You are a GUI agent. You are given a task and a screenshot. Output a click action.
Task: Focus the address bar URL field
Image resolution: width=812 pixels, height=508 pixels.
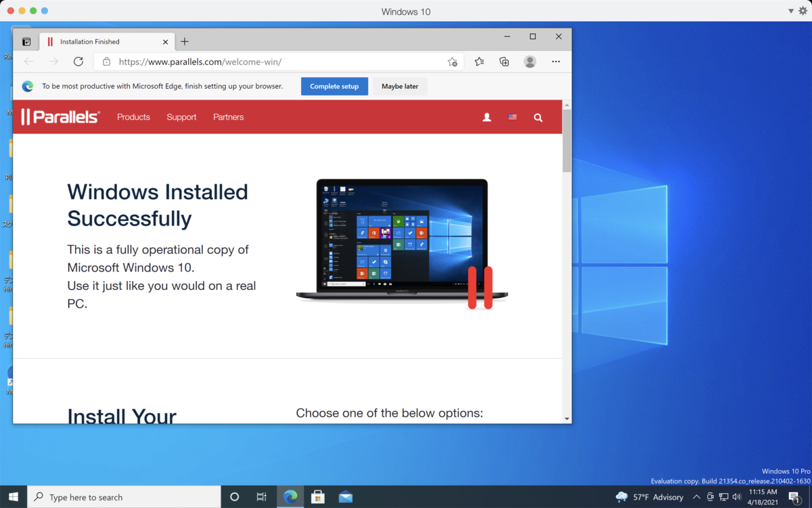(278, 62)
